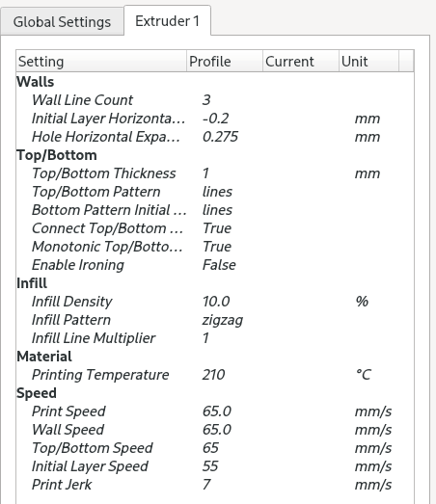Select the Top/Bottom Thickness row
The image size is (436, 504).
point(215,173)
